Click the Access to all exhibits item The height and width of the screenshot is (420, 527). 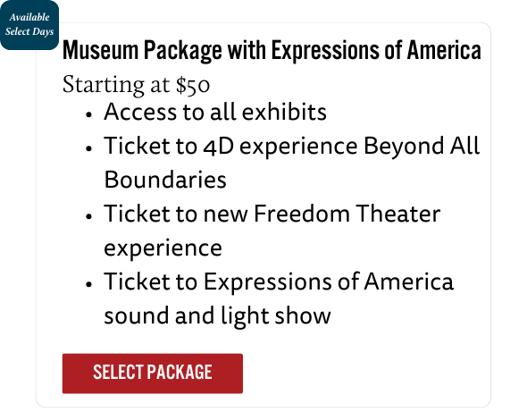coord(215,112)
